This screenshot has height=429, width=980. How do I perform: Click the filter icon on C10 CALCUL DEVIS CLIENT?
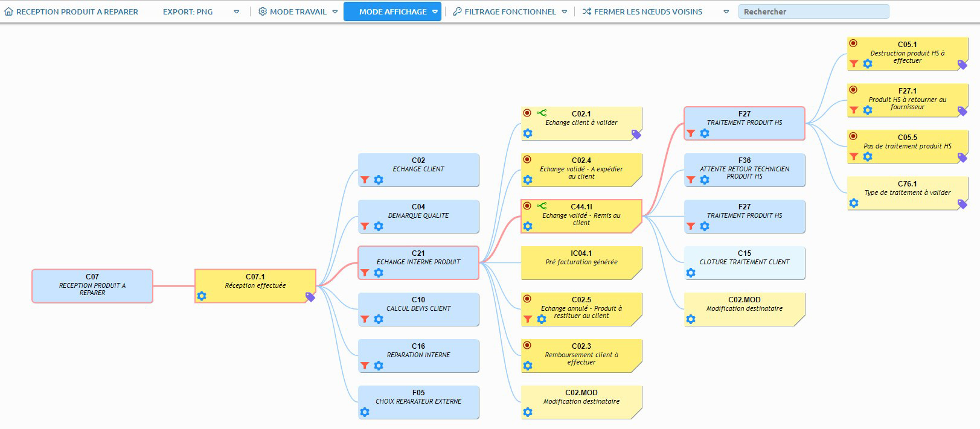coord(365,319)
